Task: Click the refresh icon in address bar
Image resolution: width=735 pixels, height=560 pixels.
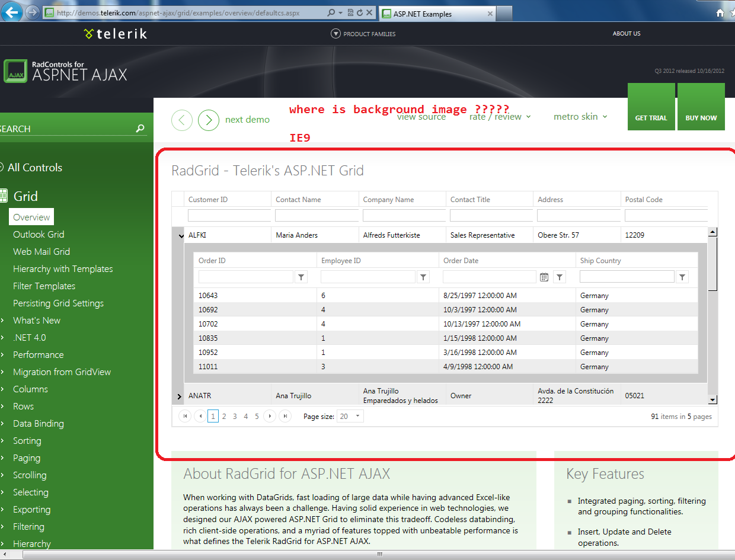Action: [359, 12]
